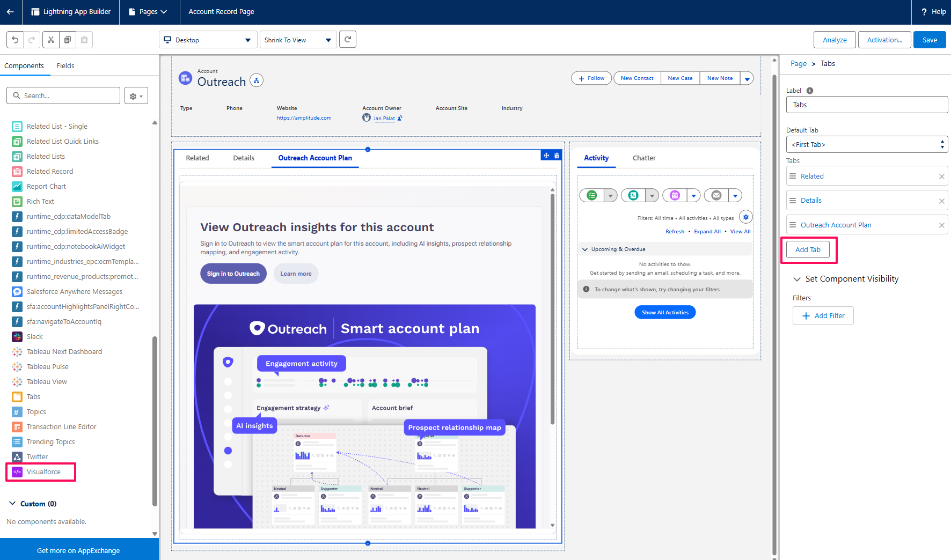Remove Outreach Account Plan tab with X
Viewport: 951px width, 560px height.
click(941, 225)
